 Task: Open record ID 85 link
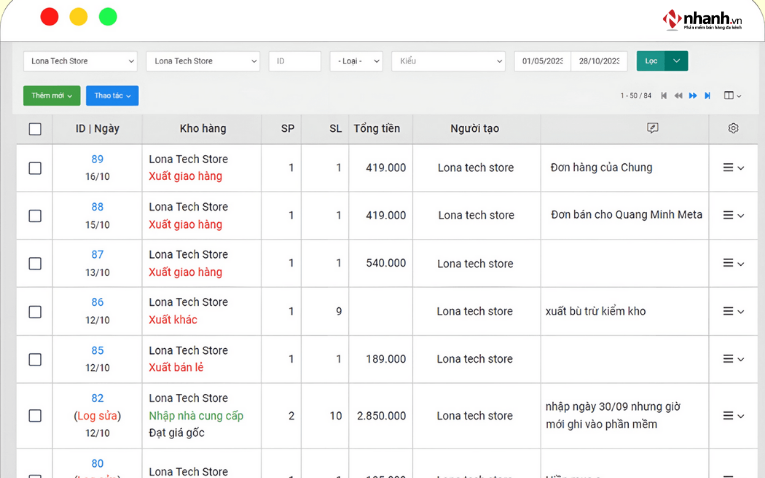pyautogui.click(x=98, y=350)
